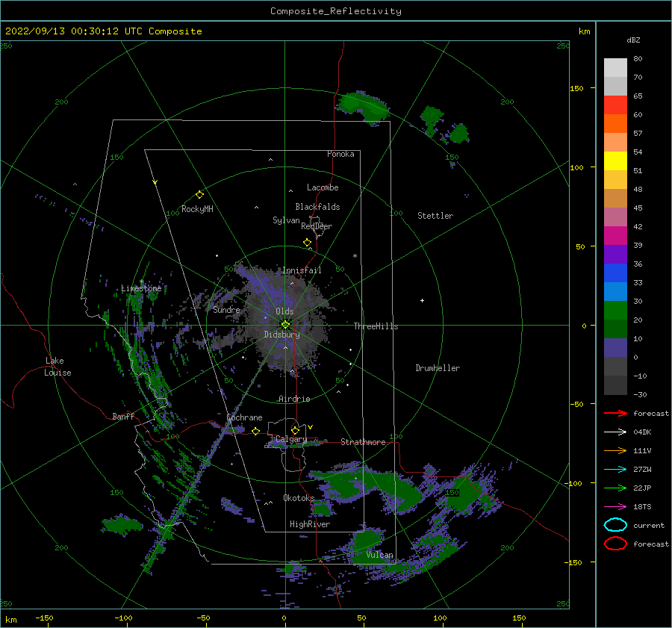Click the Sylvan label

[x=286, y=220]
